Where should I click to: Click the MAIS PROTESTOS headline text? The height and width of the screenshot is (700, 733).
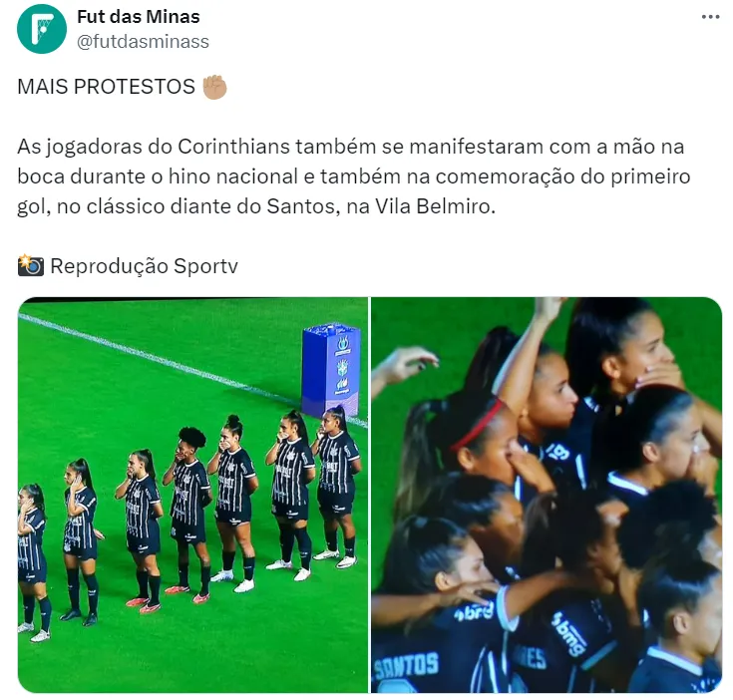(106, 87)
